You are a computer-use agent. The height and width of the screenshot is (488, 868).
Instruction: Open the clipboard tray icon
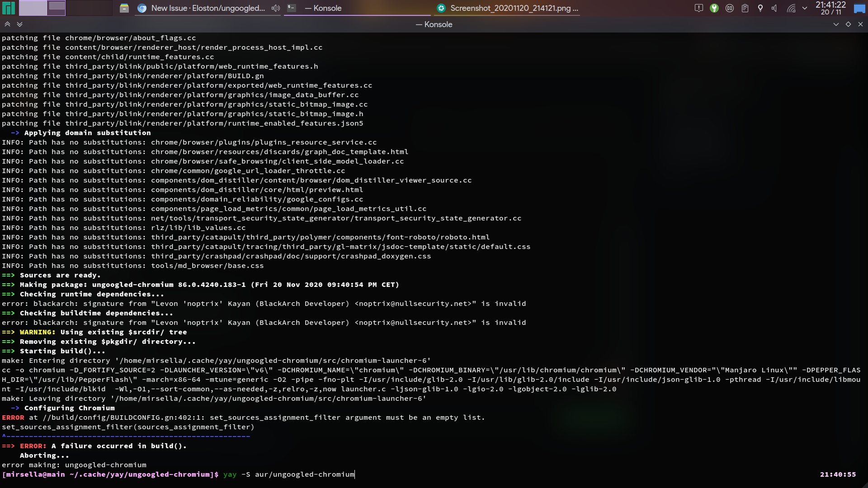[x=745, y=8]
